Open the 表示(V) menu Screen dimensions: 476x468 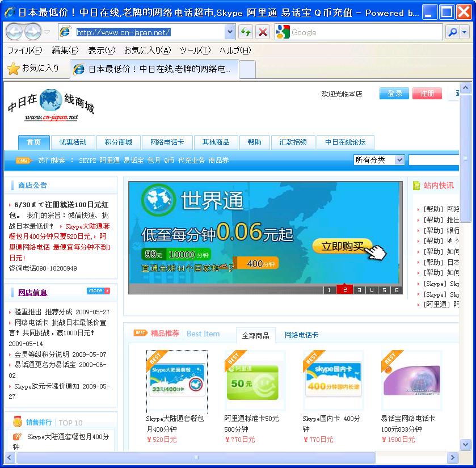[x=102, y=50]
